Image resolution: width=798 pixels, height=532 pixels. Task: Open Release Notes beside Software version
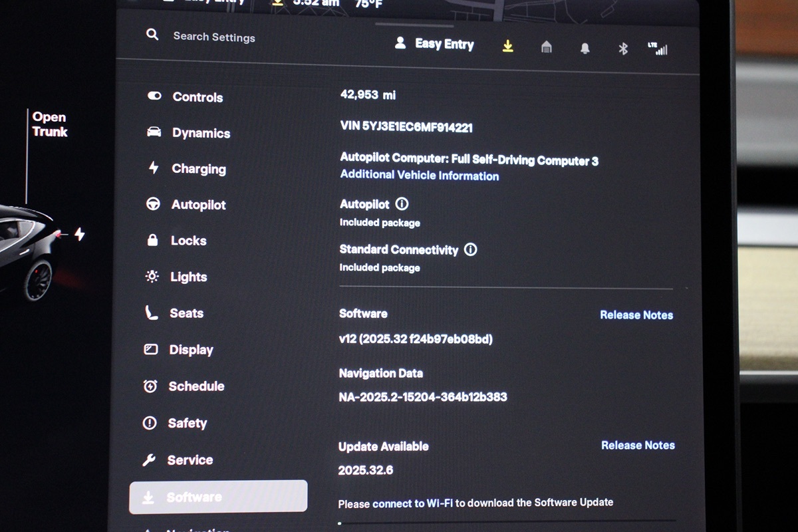click(x=636, y=315)
